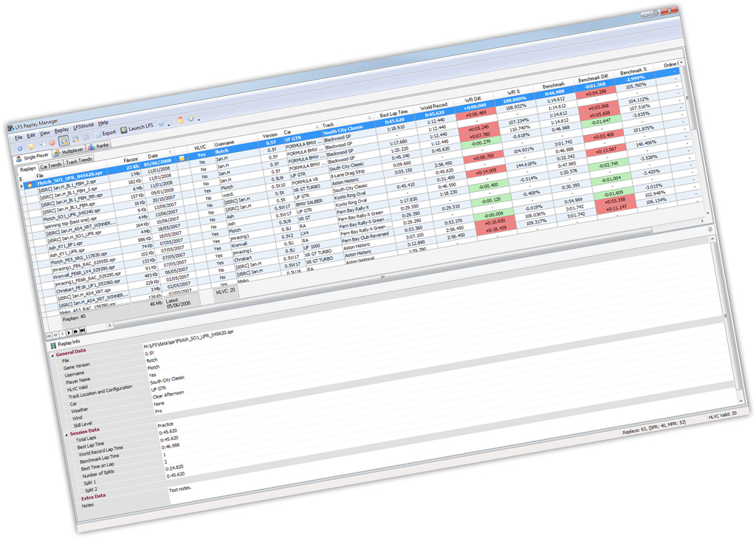Click the clock icon in the toolbar

point(191,119)
